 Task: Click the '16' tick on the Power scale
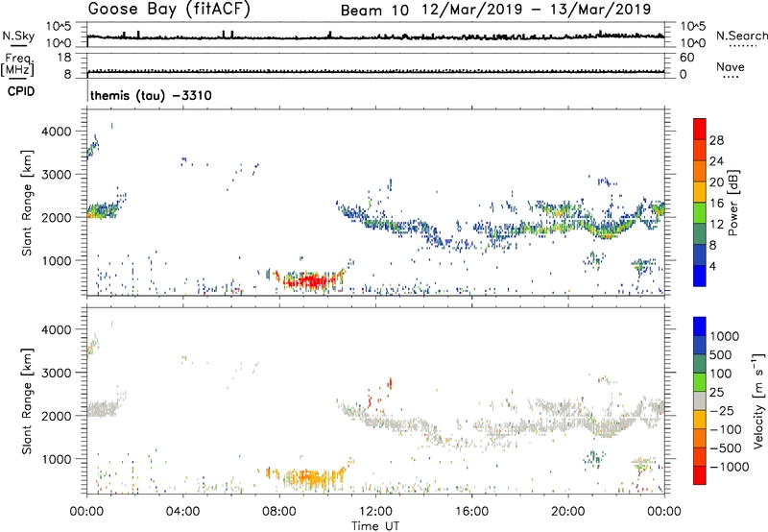716,204
